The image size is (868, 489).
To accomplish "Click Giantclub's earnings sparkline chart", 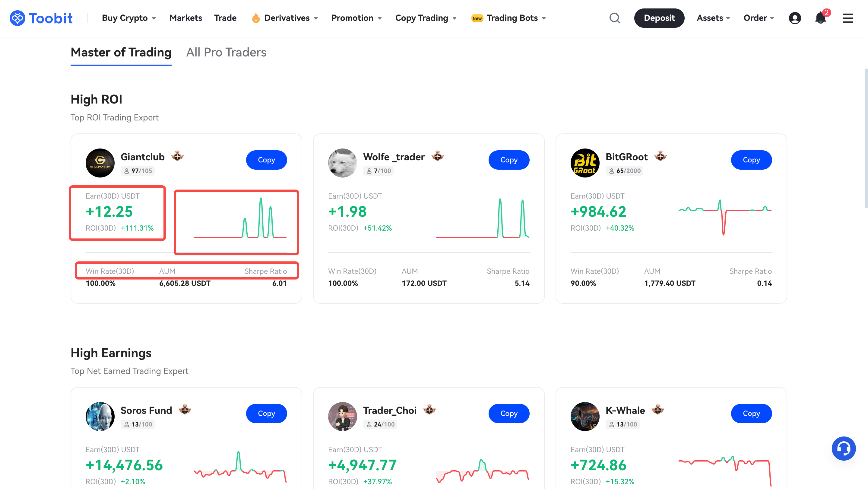I will click(240, 218).
